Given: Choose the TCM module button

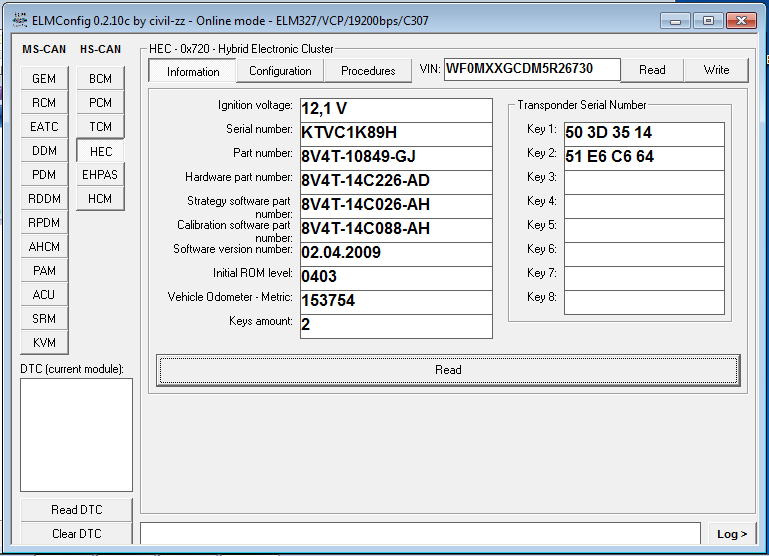Looking at the screenshot, I should tap(100, 127).
